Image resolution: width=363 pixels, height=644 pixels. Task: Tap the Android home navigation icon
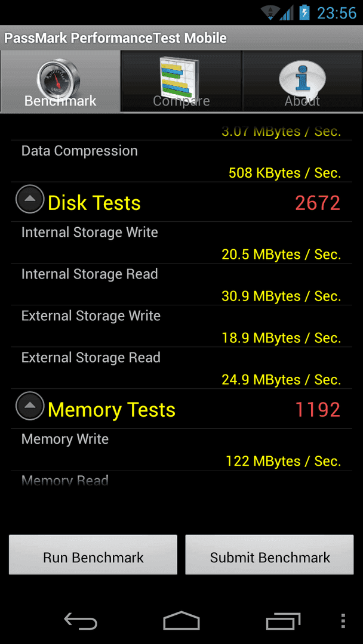181,620
